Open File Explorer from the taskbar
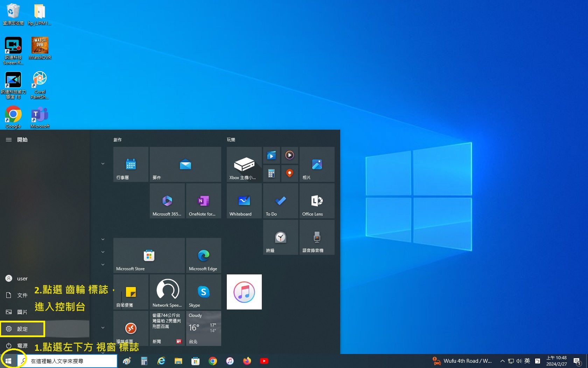This screenshot has width=588, height=368. tap(178, 361)
